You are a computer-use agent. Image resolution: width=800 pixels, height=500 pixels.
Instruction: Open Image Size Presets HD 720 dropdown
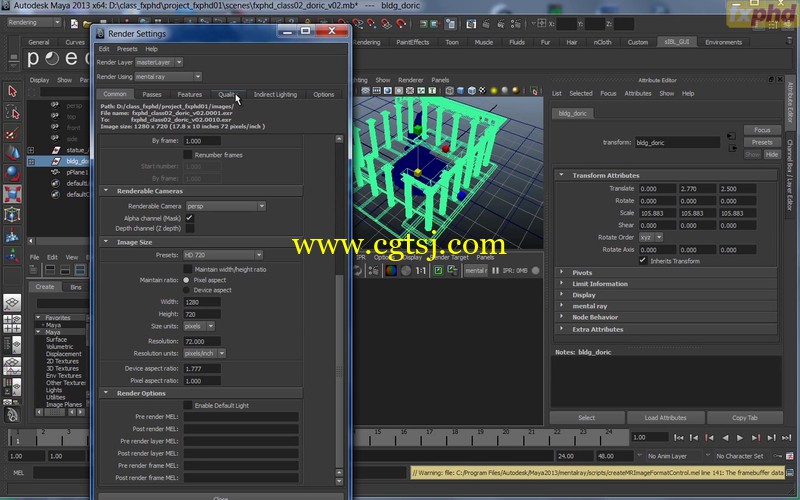(x=223, y=255)
